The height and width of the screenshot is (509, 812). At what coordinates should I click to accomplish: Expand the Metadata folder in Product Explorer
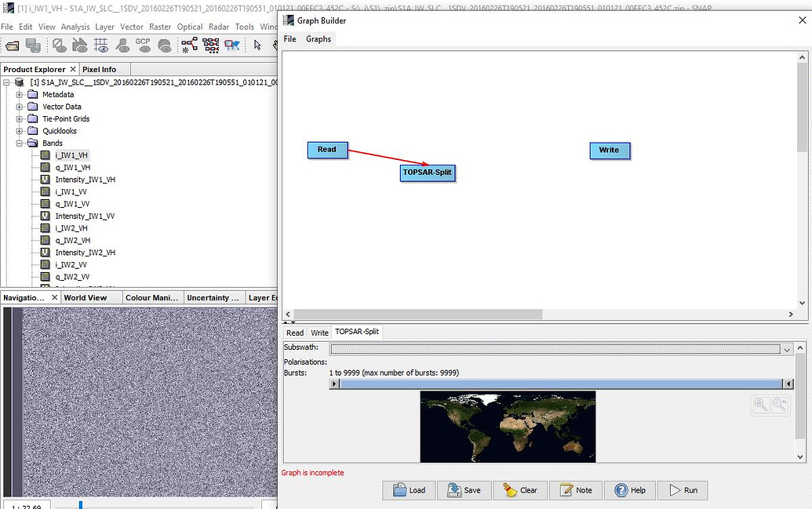(x=18, y=94)
